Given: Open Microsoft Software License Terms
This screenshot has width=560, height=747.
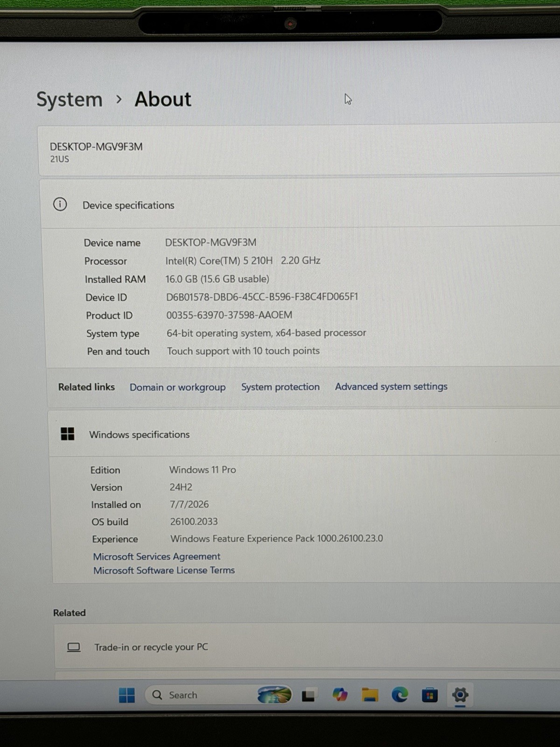Looking at the screenshot, I should [x=164, y=570].
